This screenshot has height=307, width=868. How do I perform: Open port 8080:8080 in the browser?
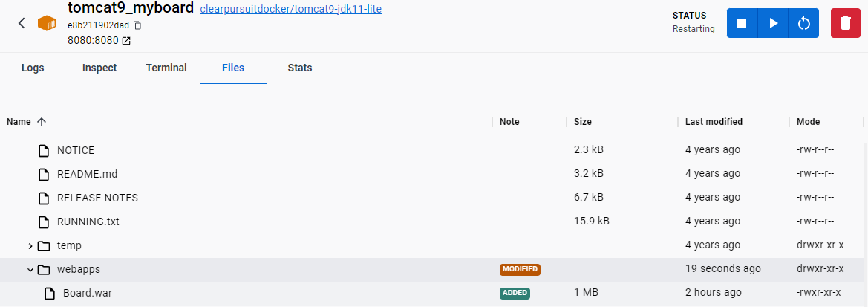(127, 40)
